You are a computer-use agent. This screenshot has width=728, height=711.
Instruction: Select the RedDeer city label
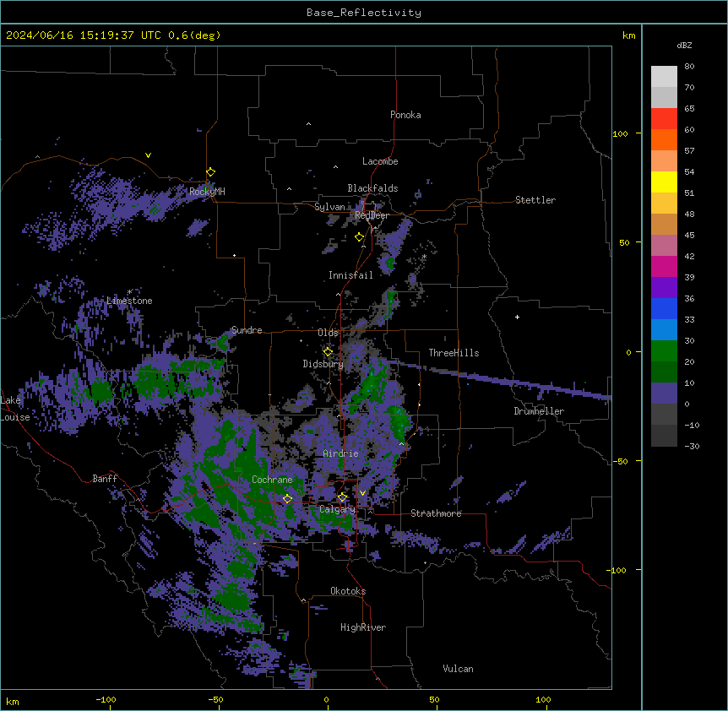point(372,214)
